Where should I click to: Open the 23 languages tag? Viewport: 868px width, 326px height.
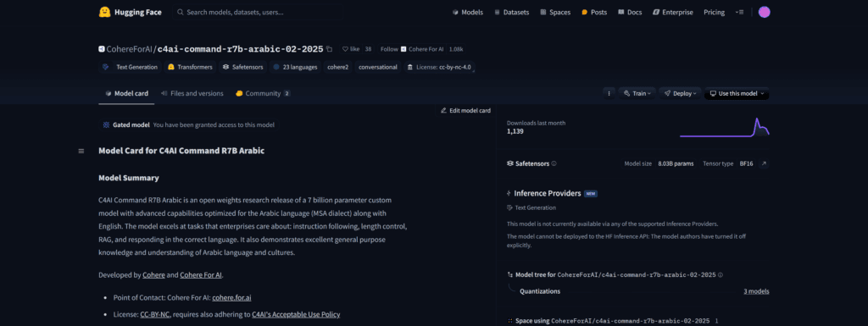(x=295, y=67)
